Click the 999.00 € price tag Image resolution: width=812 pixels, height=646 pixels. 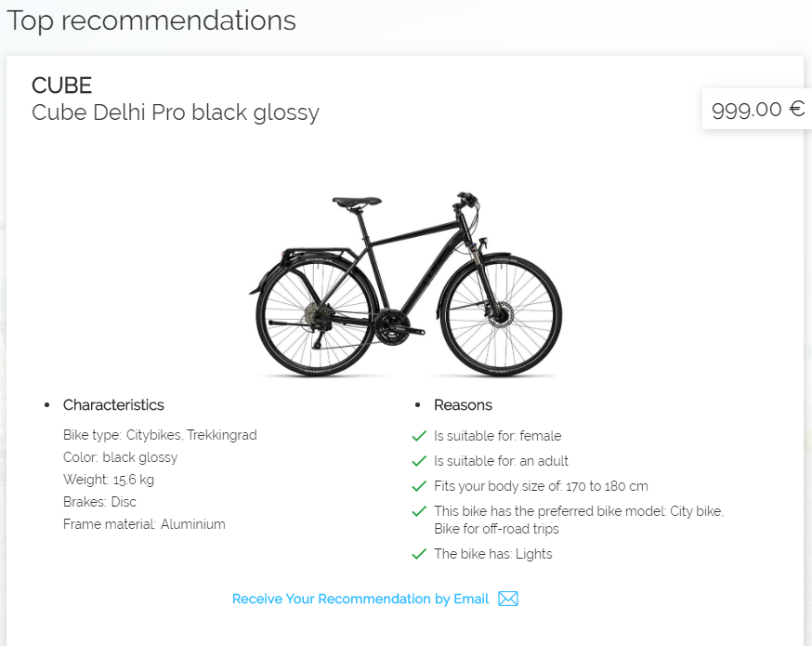(x=757, y=109)
